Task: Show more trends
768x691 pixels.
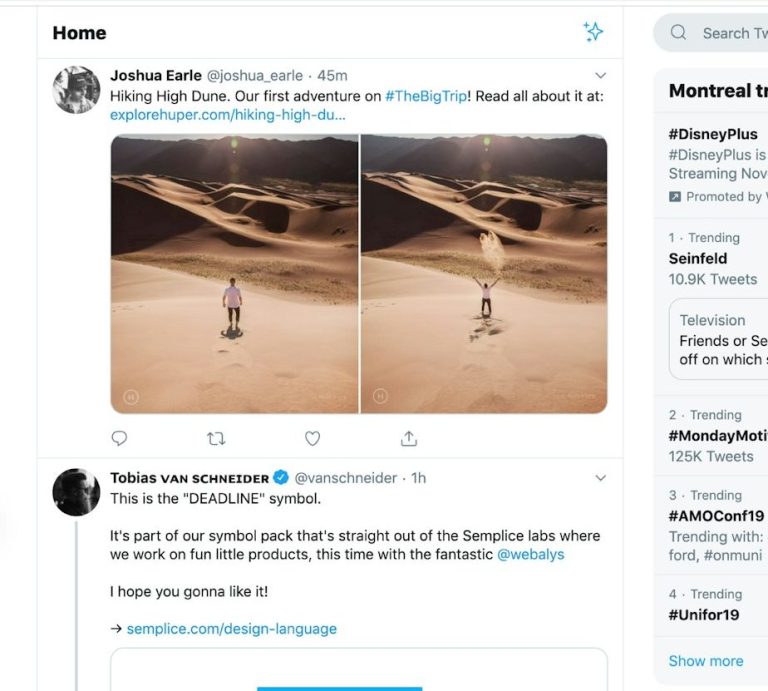Action: (x=706, y=661)
